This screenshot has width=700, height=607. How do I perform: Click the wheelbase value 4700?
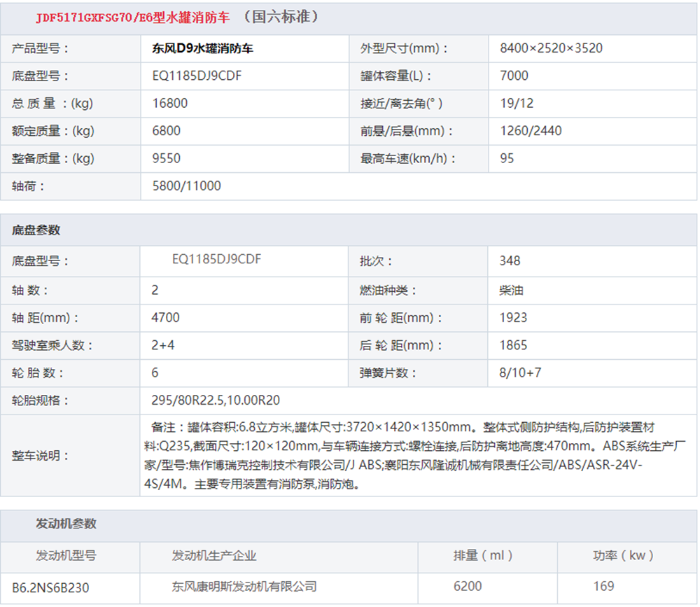coord(165,318)
